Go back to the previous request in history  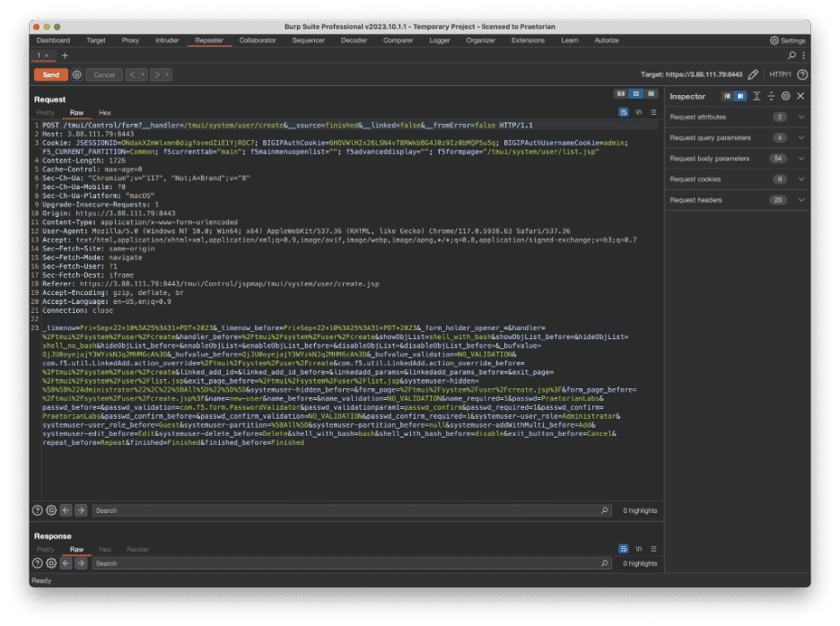coord(132,74)
